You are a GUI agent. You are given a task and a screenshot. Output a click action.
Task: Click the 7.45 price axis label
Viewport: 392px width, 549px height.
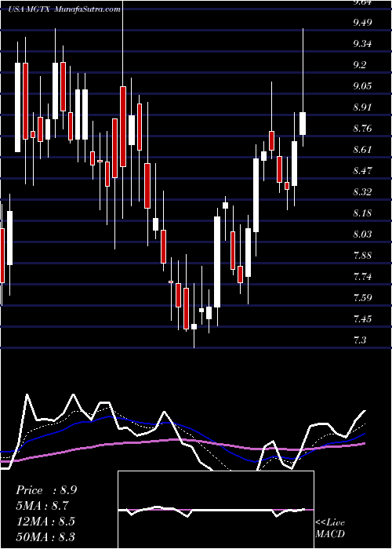click(x=362, y=319)
